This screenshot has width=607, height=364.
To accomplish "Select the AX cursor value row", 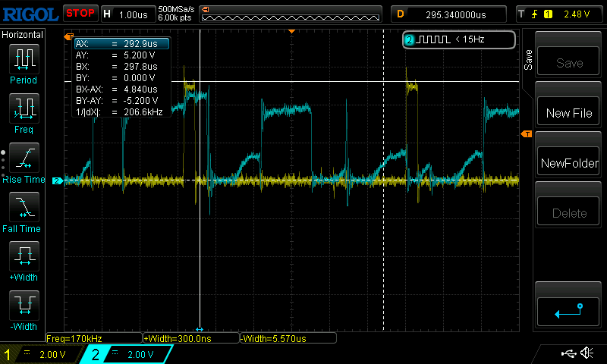I will click(x=121, y=44).
